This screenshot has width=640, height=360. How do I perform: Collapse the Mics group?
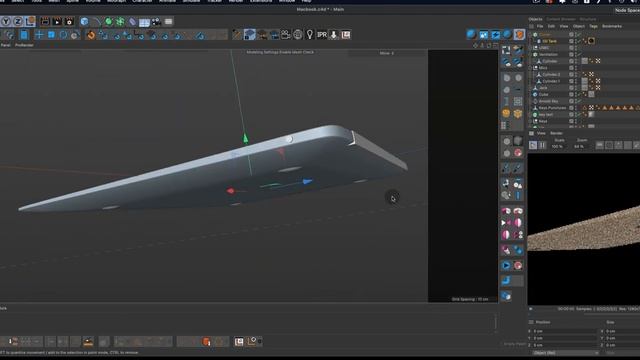[531, 68]
